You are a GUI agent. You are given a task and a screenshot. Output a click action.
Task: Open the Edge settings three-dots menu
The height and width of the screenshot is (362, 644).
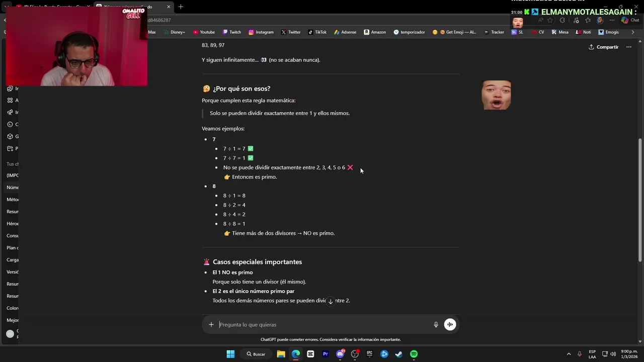[x=612, y=20]
